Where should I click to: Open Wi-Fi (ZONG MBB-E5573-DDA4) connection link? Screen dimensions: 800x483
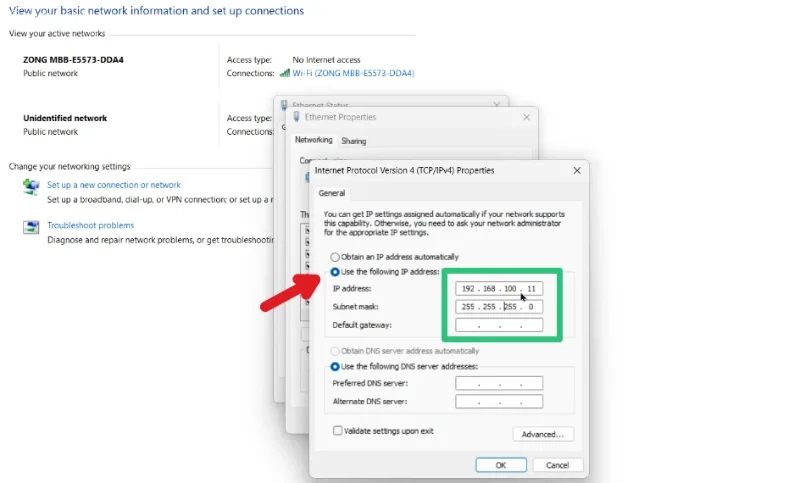point(353,73)
